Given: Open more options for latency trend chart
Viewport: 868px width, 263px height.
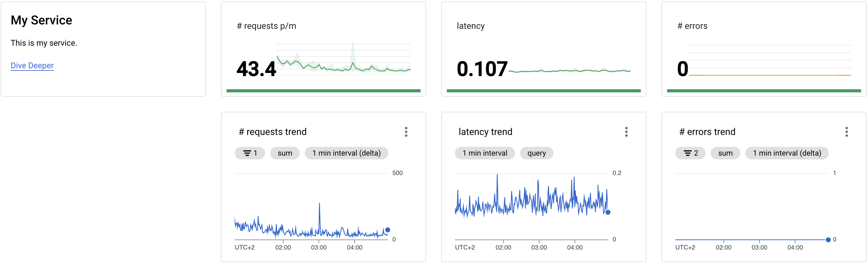Looking at the screenshot, I should (x=626, y=132).
